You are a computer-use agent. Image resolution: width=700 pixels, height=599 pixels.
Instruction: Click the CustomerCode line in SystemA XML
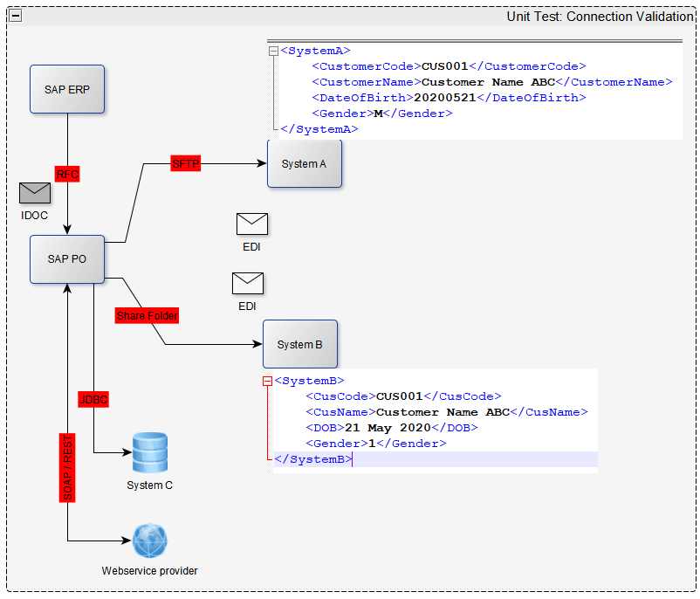tap(449, 66)
